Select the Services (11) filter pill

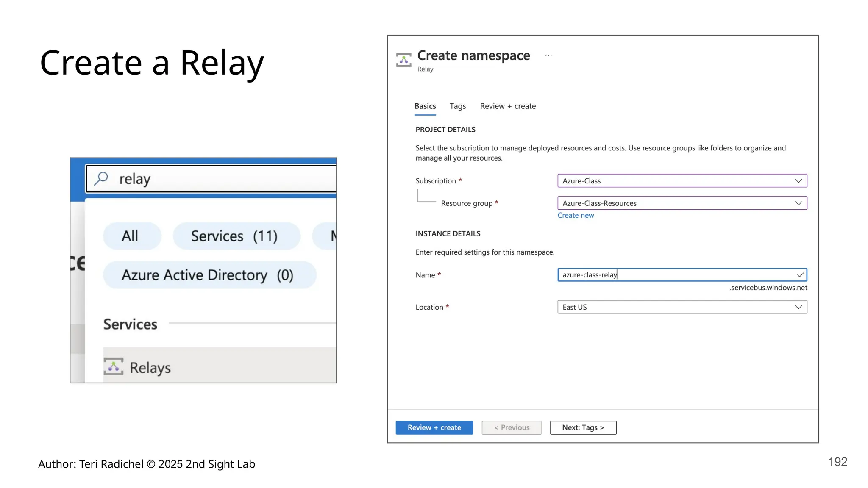click(x=234, y=236)
